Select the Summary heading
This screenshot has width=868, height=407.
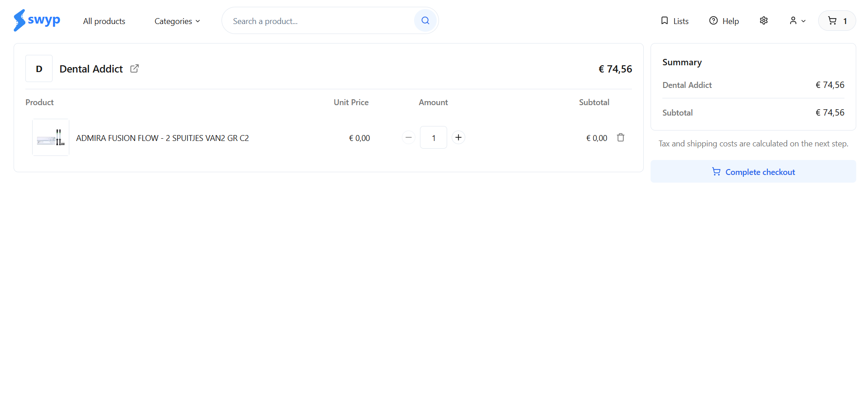point(682,62)
